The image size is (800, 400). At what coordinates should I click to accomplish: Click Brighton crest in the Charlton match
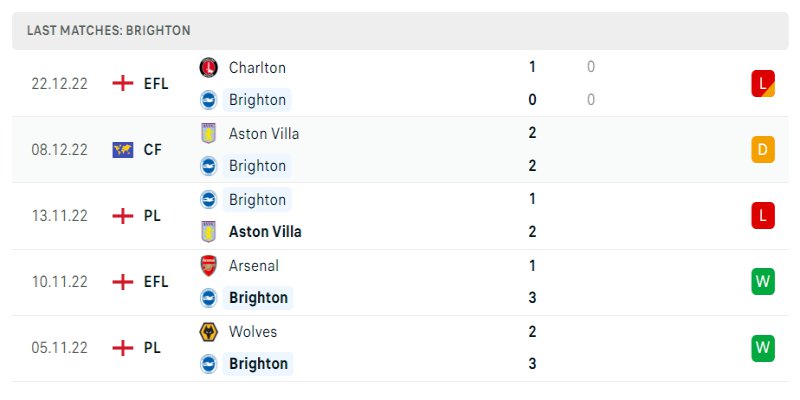coord(209,99)
